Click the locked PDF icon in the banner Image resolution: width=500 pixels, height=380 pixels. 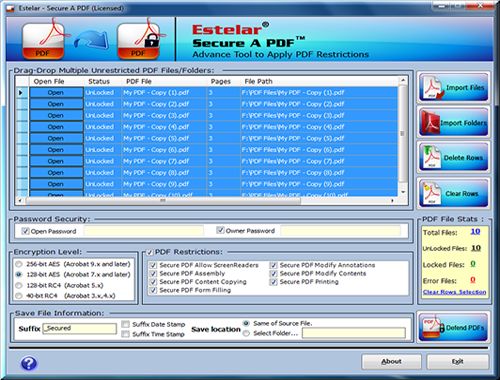tap(139, 39)
